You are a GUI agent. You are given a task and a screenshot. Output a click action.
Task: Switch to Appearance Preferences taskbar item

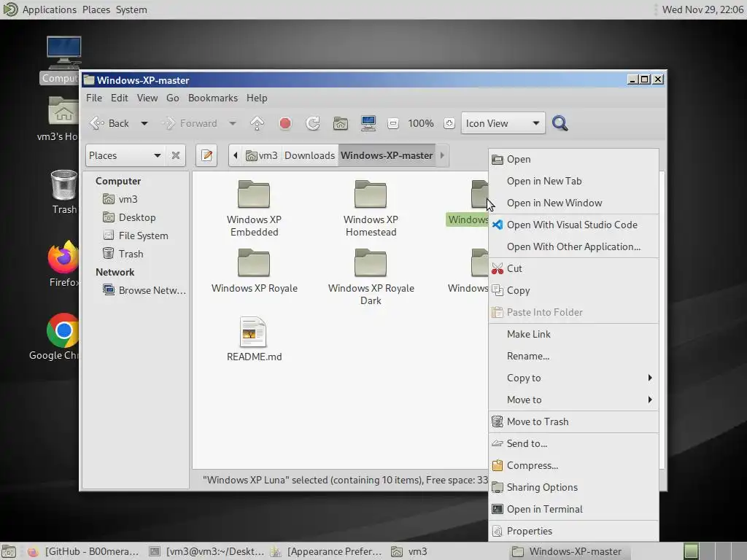coord(326,551)
